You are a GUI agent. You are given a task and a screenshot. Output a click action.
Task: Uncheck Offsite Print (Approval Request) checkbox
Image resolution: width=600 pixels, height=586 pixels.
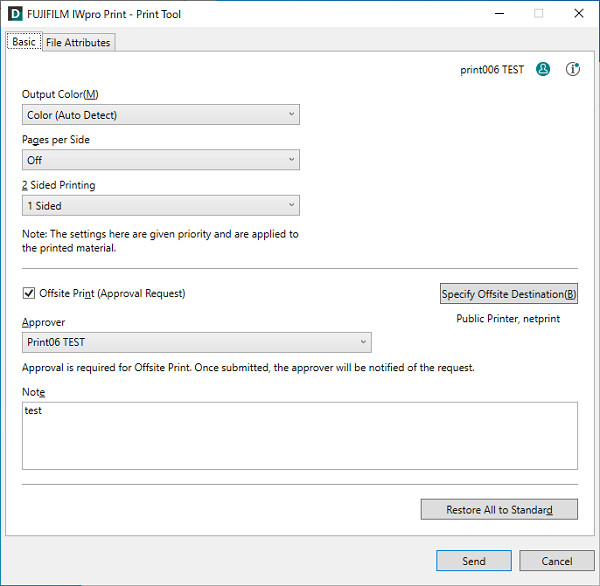click(x=29, y=294)
